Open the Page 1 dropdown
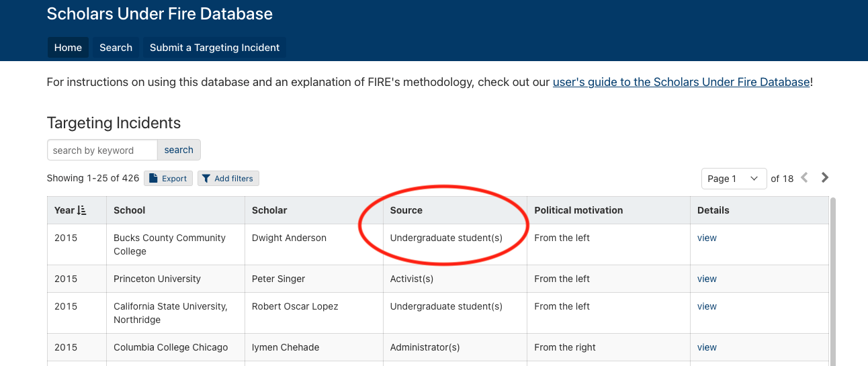 coord(734,179)
